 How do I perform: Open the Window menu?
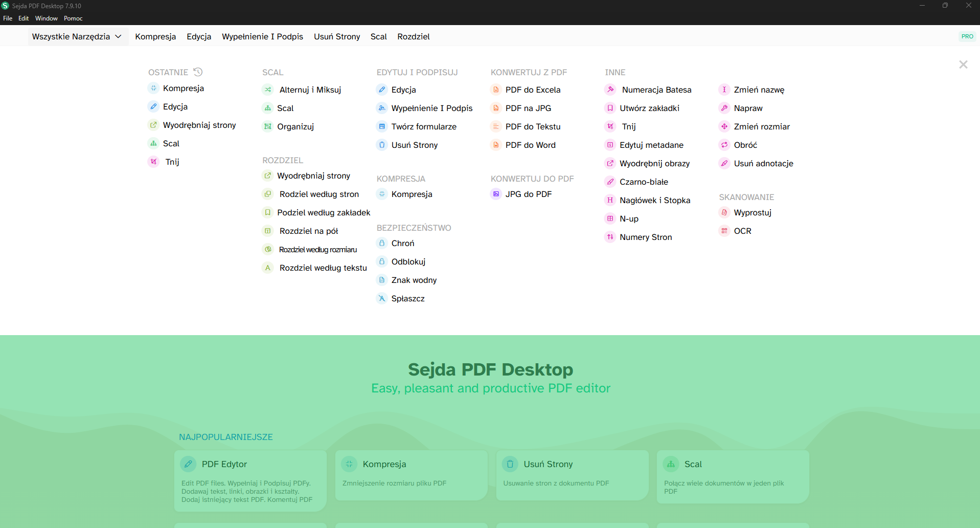(x=47, y=18)
